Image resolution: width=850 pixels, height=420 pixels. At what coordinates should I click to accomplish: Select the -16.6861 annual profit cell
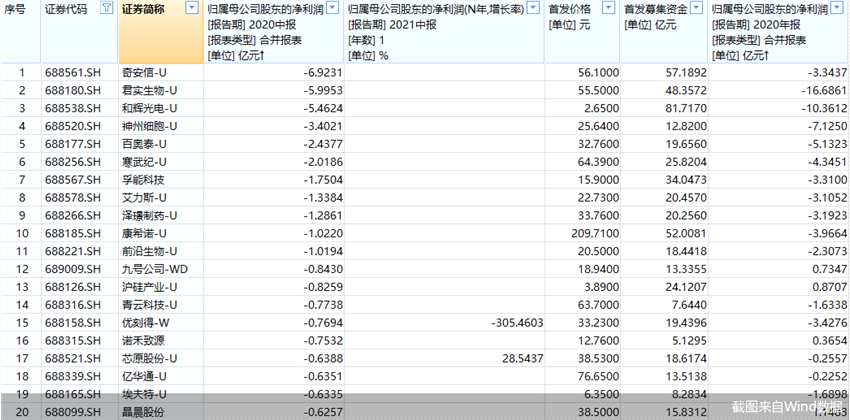[x=823, y=91]
